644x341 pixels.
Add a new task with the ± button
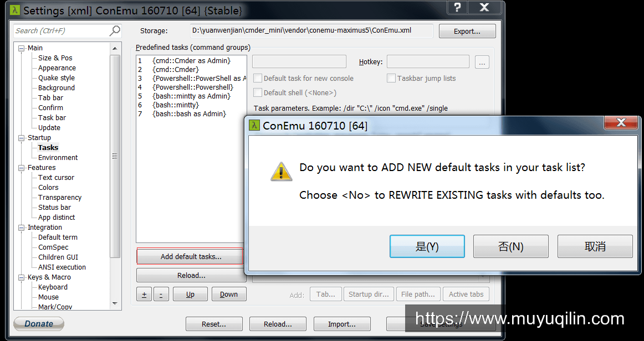(144, 294)
